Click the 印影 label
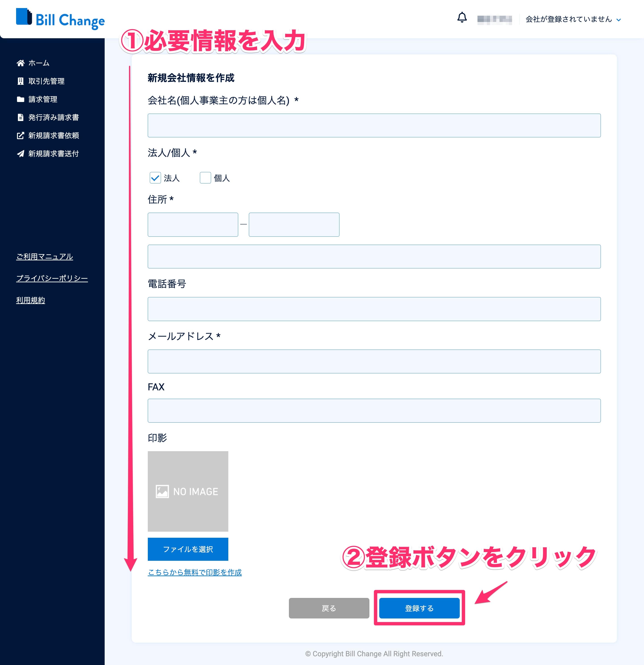Image resolution: width=644 pixels, height=665 pixels. (x=157, y=438)
